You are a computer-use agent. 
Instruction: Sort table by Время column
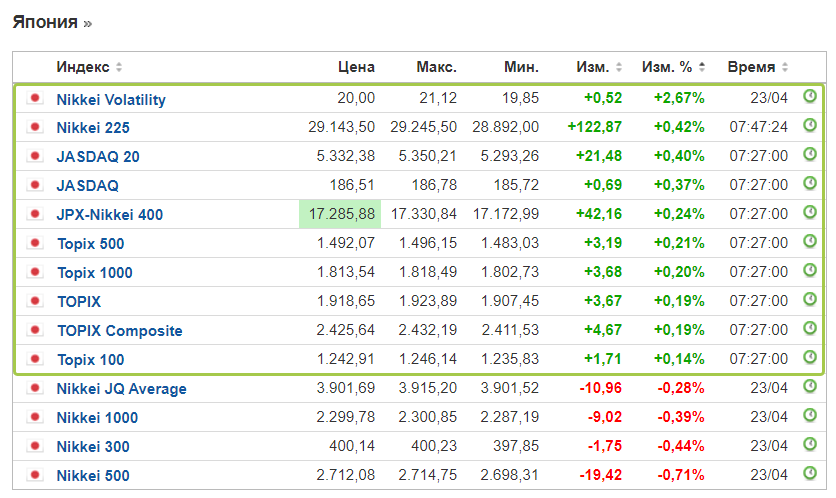point(758,67)
